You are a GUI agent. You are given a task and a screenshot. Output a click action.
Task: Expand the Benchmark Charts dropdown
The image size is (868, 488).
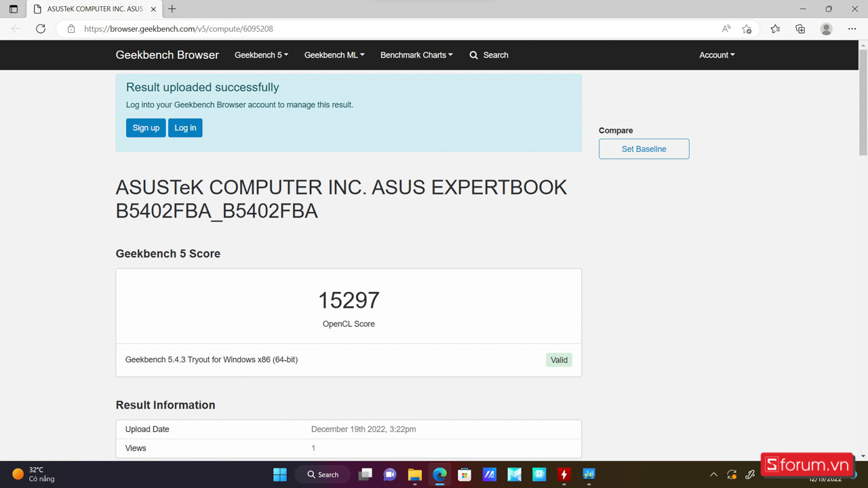(416, 55)
